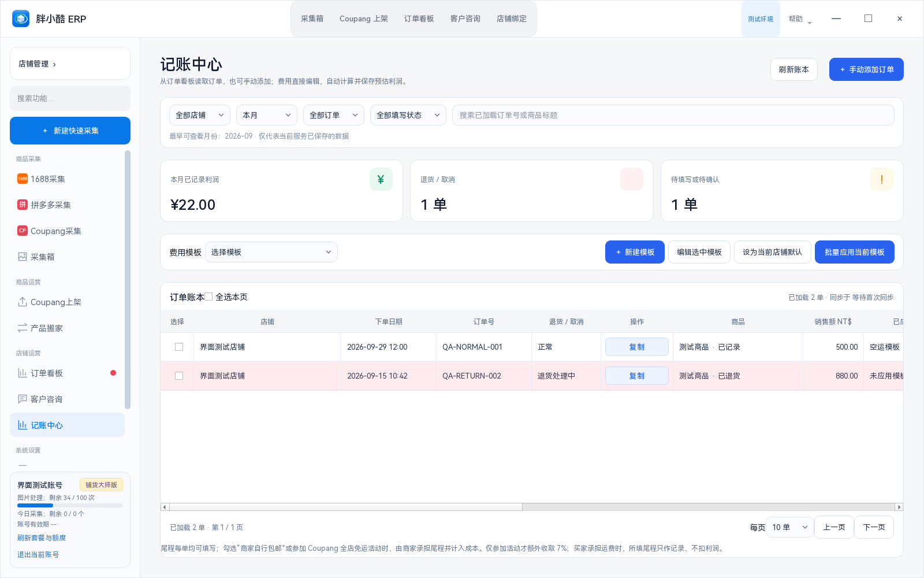Go to the Coupang 上架 top tab

point(364,18)
